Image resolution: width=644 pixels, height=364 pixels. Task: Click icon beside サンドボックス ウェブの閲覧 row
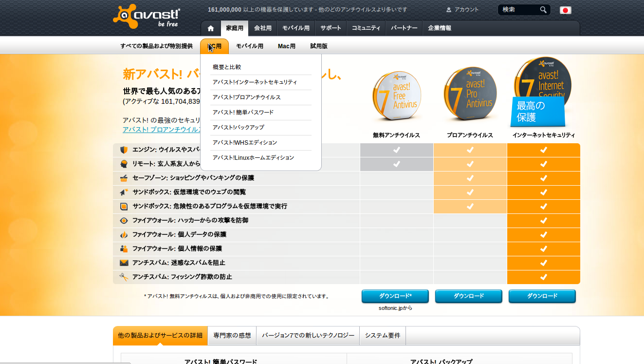point(124,192)
